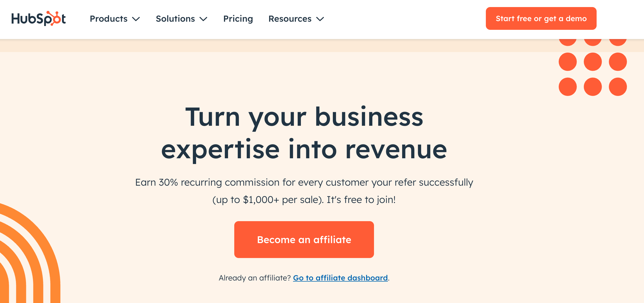Click the Already an affiliate text
The height and width of the screenshot is (303, 644).
[x=255, y=278]
